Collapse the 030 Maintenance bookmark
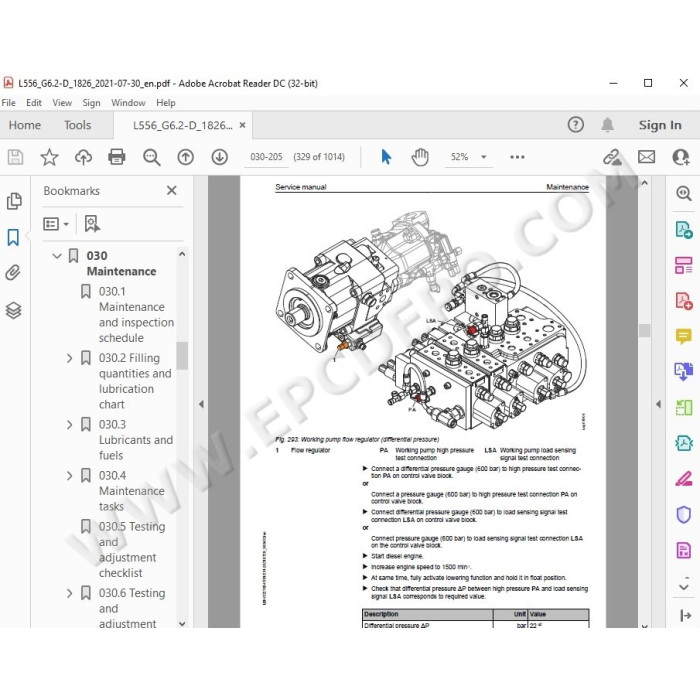700x700 pixels. click(57, 256)
